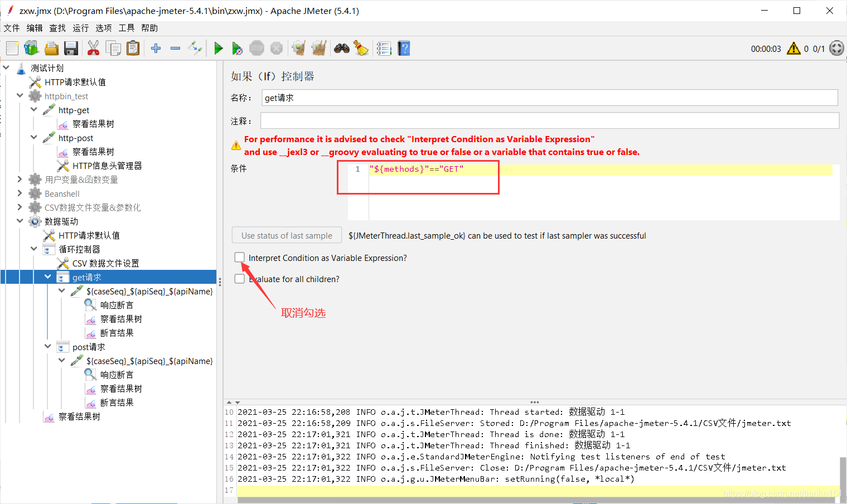
Task: Click the Use status of last sample button
Action: pos(287,236)
